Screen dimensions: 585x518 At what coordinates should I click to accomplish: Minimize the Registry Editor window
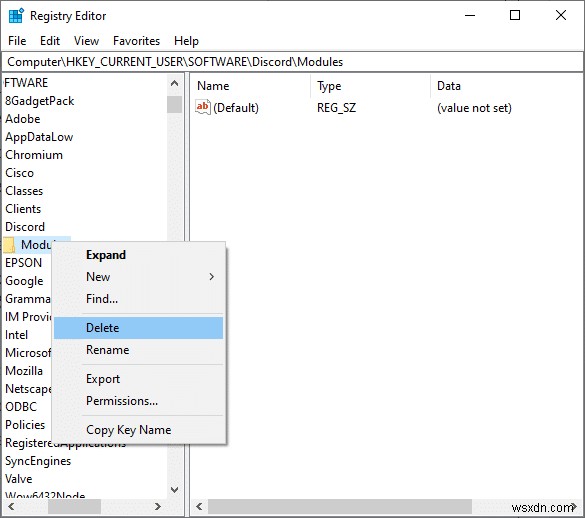tap(470, 16)
